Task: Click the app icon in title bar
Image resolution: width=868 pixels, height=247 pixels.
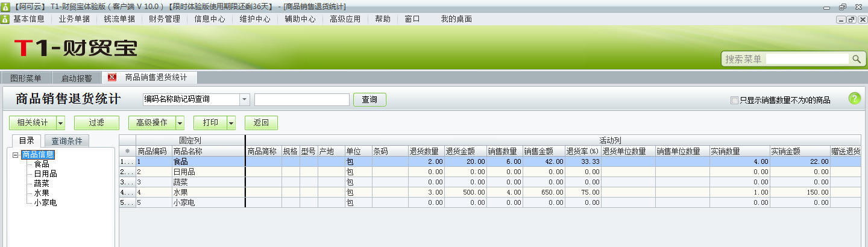Action: [x=5, y=6]
